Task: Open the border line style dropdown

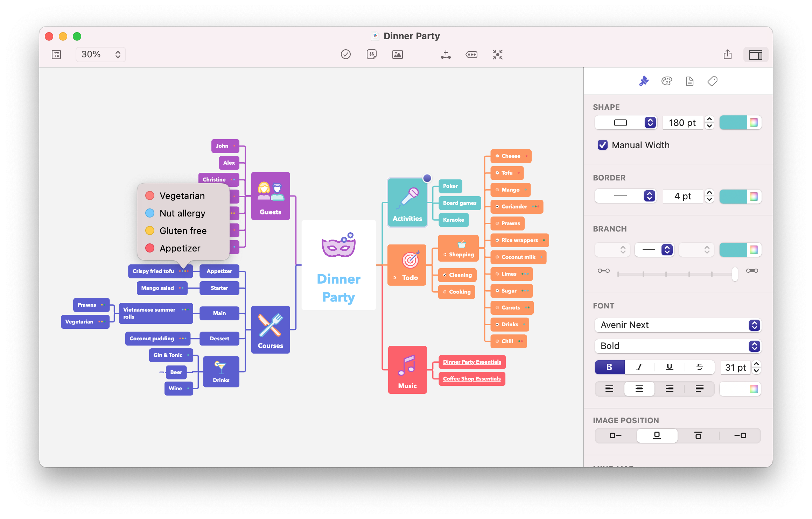Action: (x=625, y=196)
